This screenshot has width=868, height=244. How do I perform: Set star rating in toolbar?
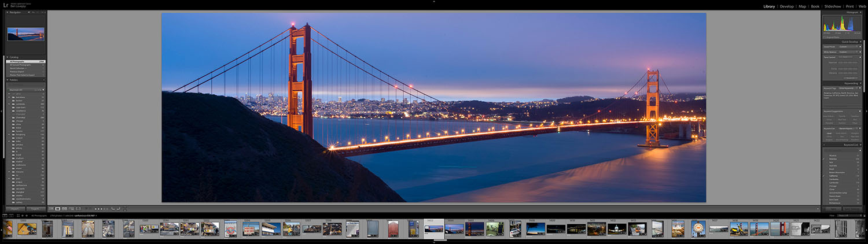[x=101, y=209]
